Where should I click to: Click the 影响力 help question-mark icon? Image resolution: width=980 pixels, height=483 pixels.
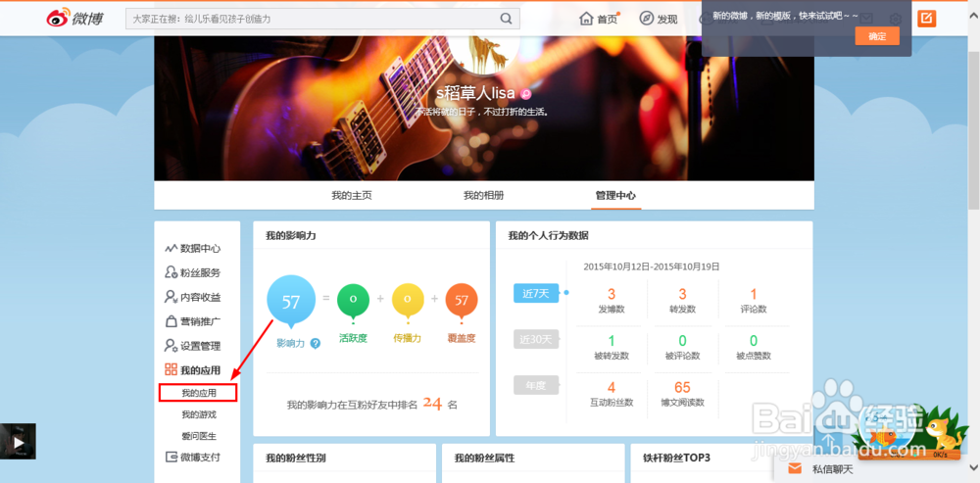(316, 343)
